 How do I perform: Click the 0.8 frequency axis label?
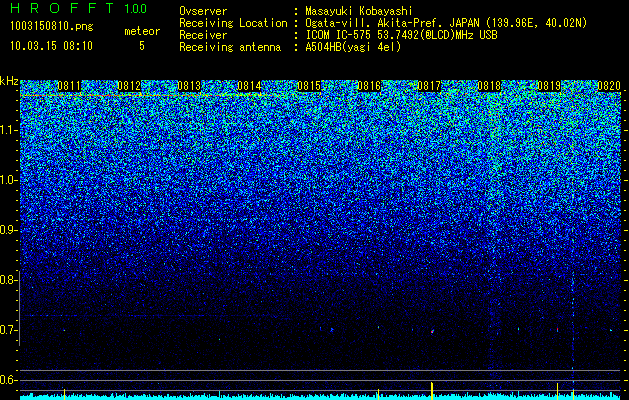pos(9,280)
